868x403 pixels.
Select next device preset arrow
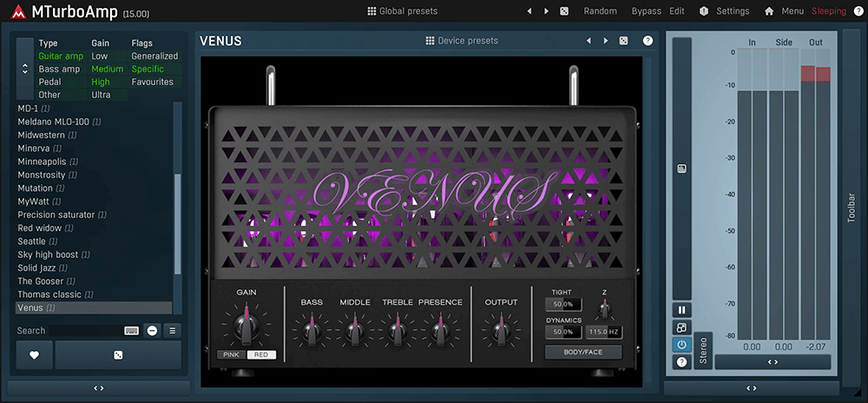click(606, 41)
